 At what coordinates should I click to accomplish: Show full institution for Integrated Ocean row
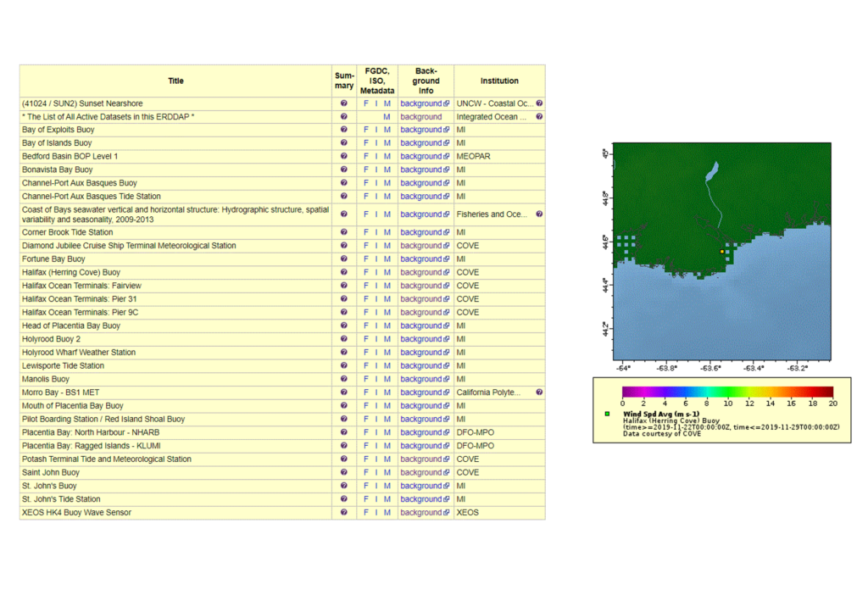(x=539, y=117)
